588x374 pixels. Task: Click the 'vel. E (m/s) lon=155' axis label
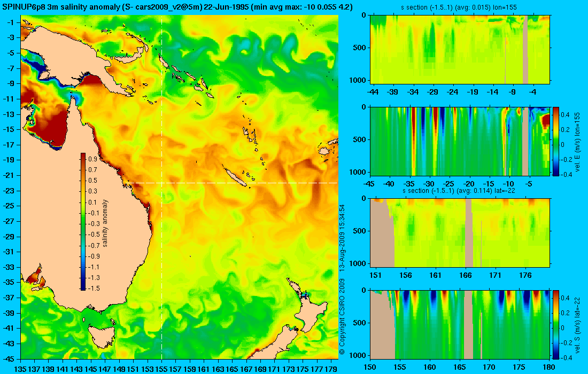(577, 142)
